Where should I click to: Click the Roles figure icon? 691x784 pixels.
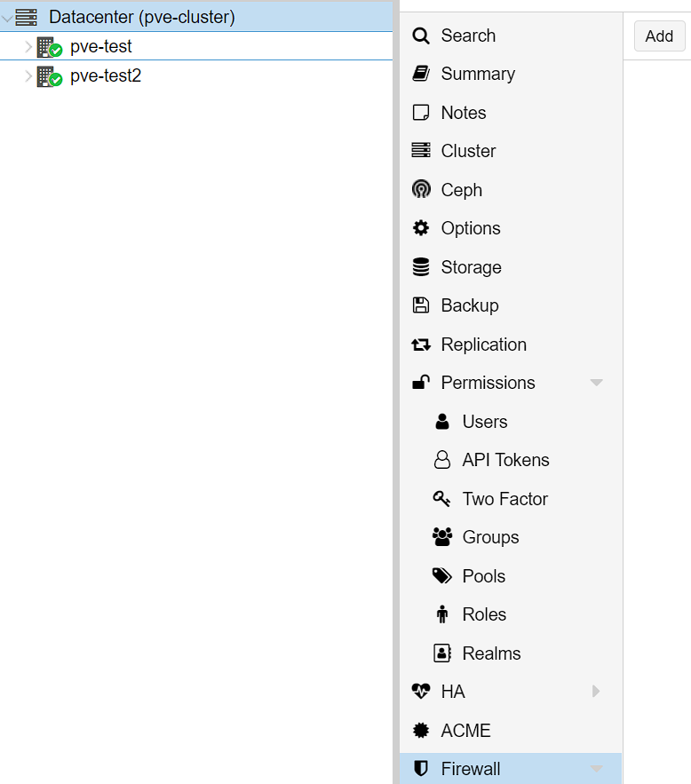[442, 614]
